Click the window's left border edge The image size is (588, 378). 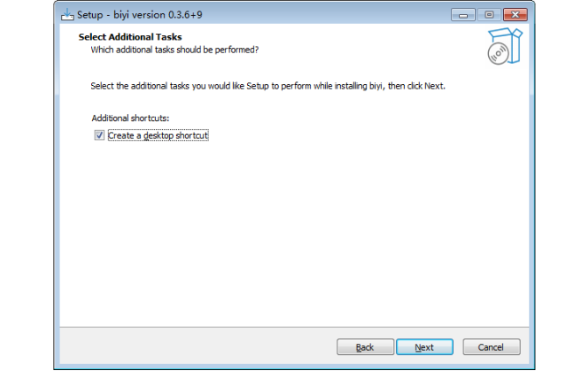pyautogui.click(x=56, y=193)
